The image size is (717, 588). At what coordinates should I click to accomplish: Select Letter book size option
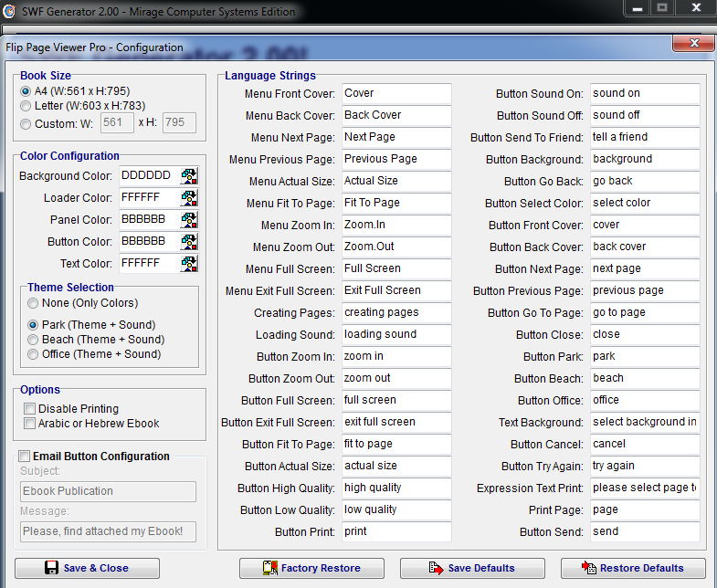point(26,106)
